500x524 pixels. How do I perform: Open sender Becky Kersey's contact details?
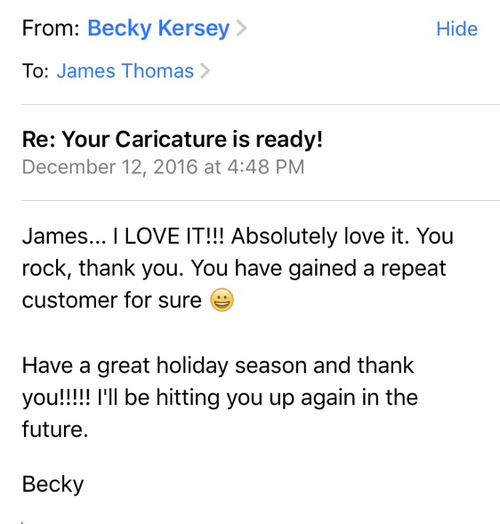coord(158,29)
